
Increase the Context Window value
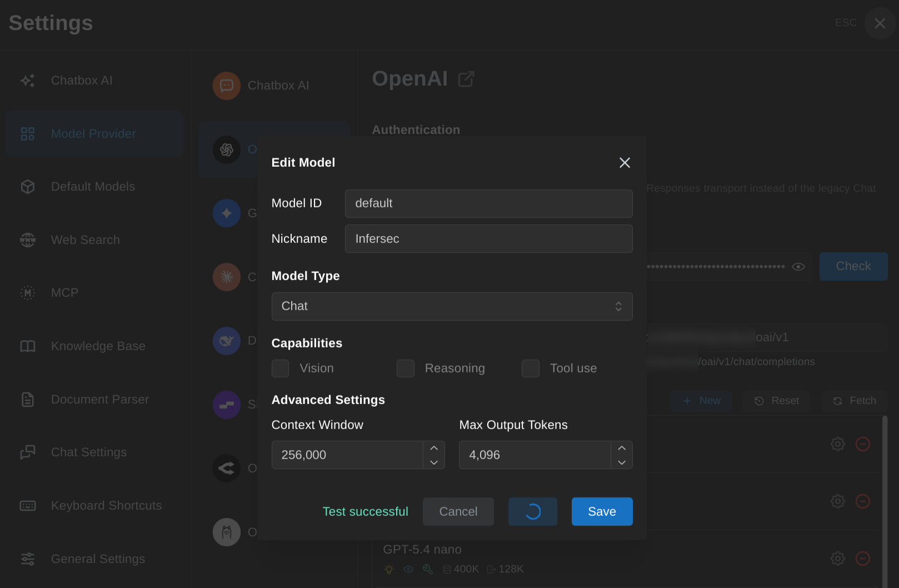434,448
